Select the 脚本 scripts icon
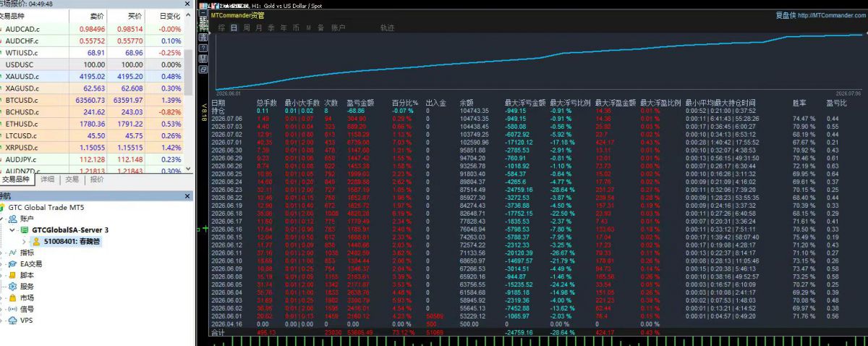The height and width of the screenshot is (346, 868). [11, 275]
